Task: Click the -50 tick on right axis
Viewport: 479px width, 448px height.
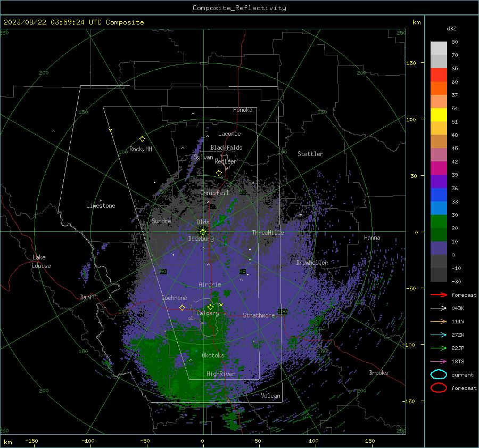Action: (x=412, y=288)
